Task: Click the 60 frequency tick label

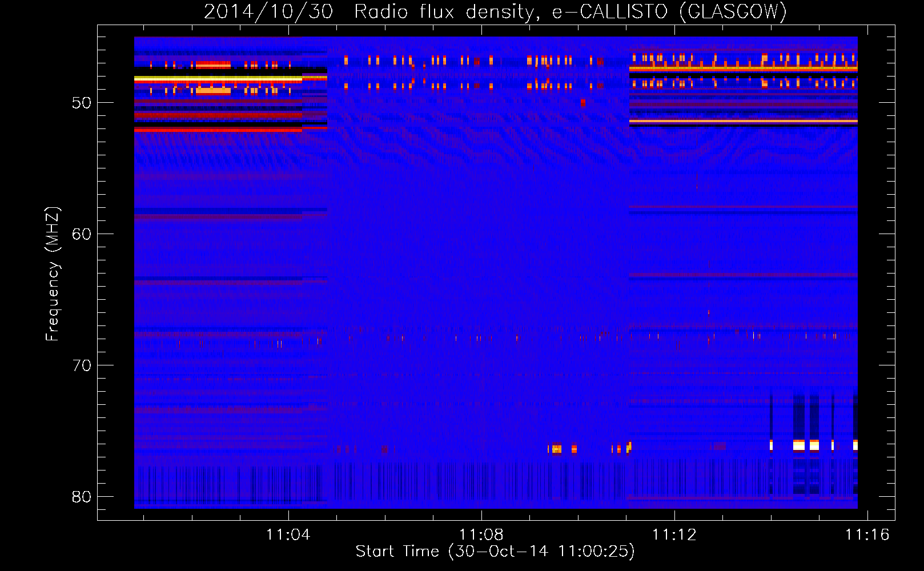Action: (82, 234)
